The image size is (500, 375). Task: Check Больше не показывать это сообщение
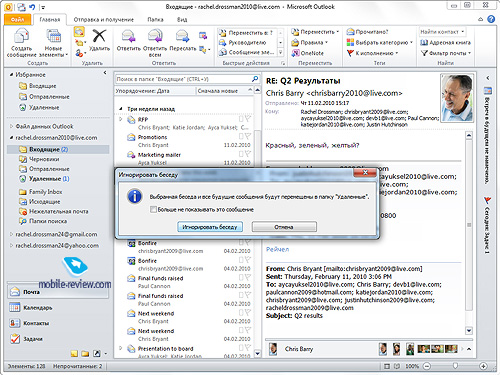153,210
